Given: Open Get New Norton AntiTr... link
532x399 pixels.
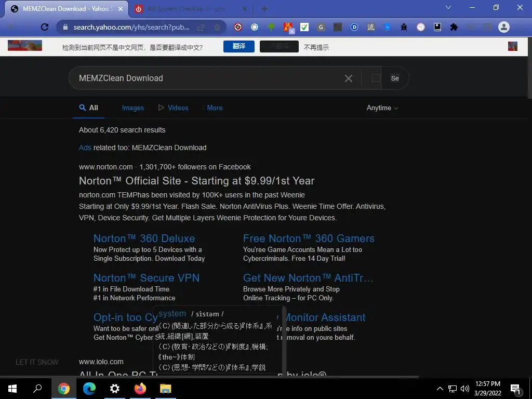Looking at the screenshot, I should point(308,278).
